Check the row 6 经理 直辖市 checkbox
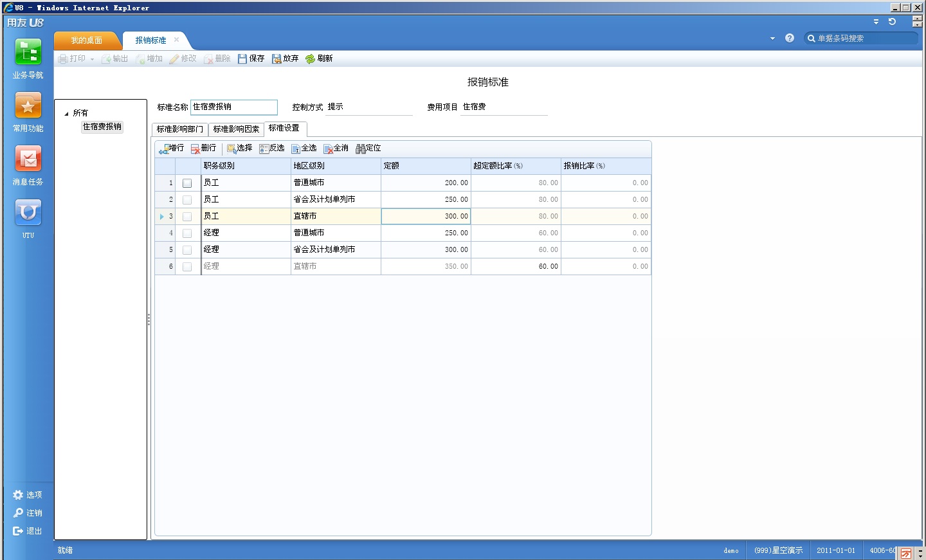Screen dimensions: 926x560 tap(187, 267)
